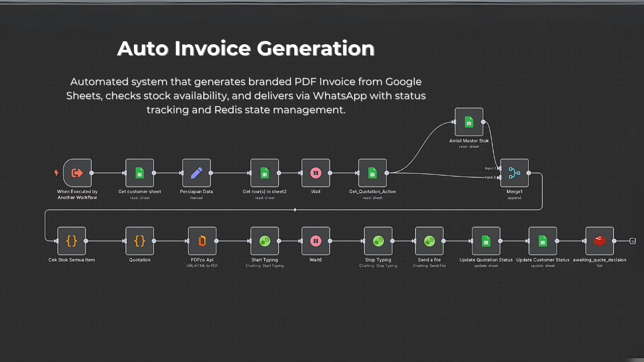
Task: Click the workflow description paragraph text
Action: (246, 96)
